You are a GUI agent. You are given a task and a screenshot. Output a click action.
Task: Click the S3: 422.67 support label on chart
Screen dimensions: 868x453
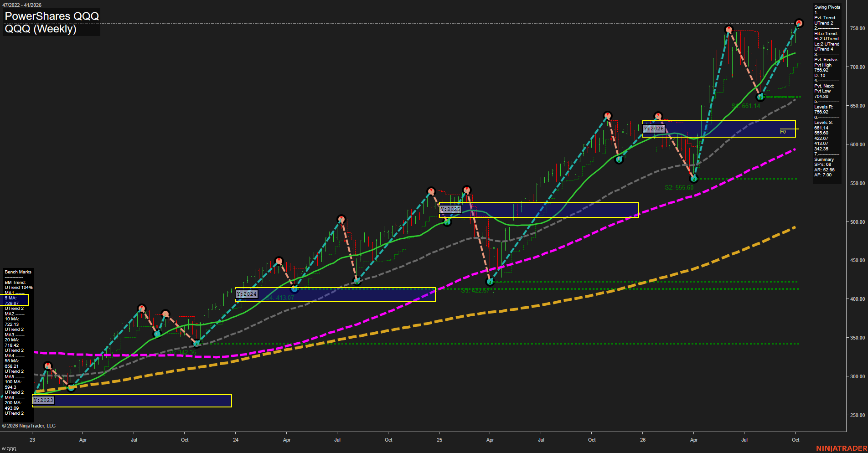(x=475, y=290)
